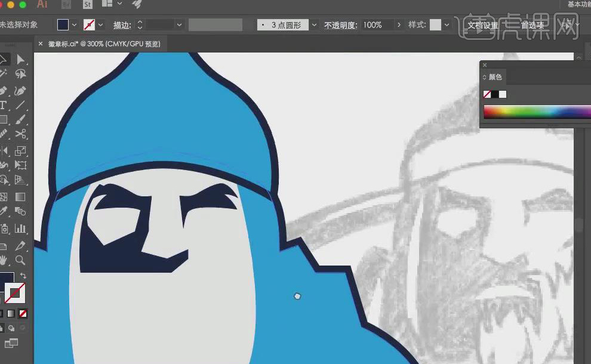
Task: Select the Draw Behind mode
Action: [x=11, y=328]
